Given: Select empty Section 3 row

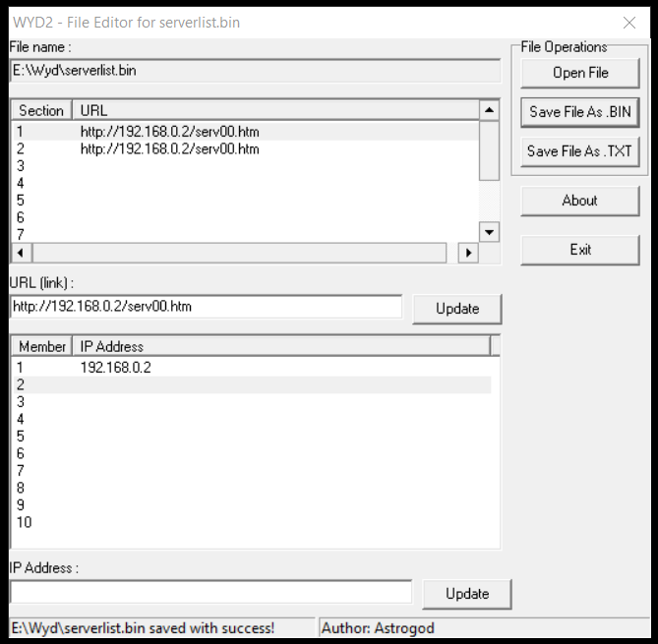Looking at the screenshot, I should click(x=246, y=166).
